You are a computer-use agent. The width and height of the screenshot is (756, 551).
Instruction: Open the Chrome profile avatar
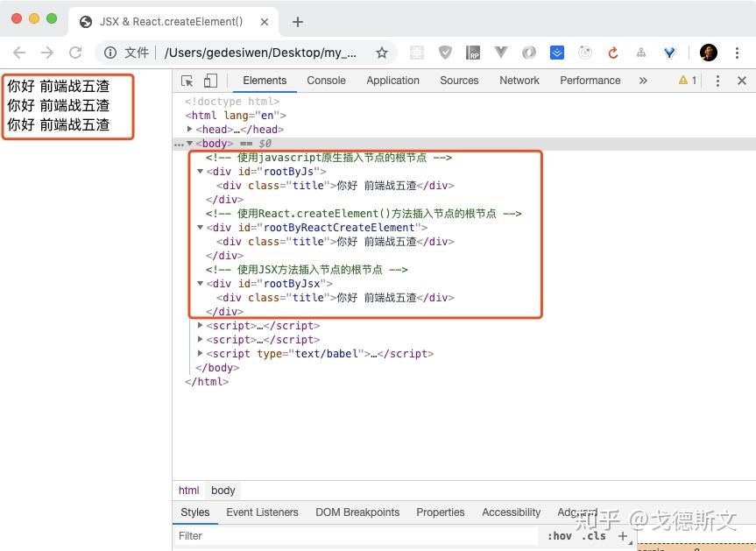pos(708,53)
